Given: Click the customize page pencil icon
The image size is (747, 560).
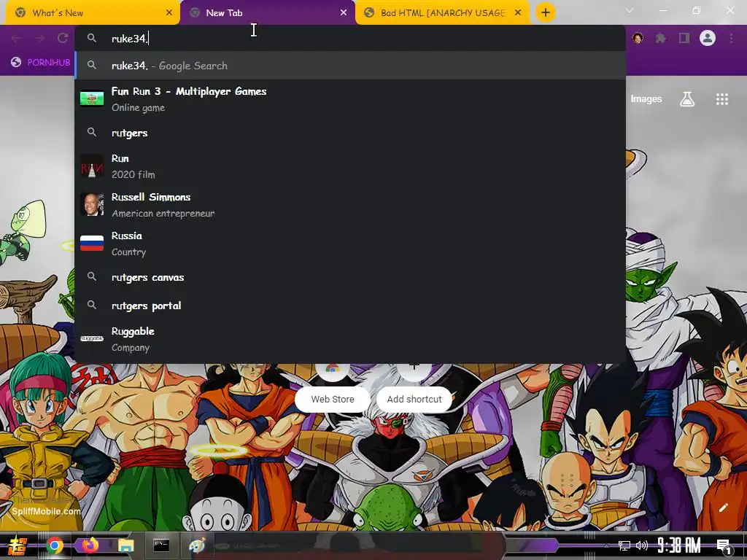Looking at the screenshot, I should tap(723, 507).
